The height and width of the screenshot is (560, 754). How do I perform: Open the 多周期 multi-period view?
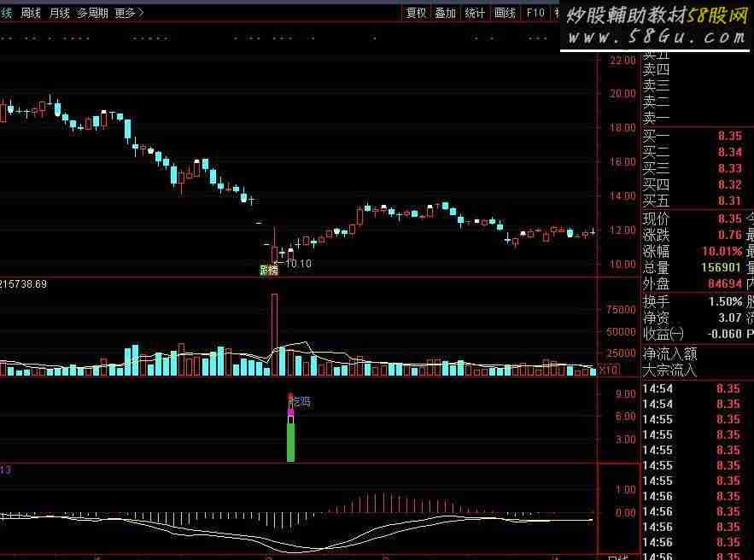pos(92,13)
